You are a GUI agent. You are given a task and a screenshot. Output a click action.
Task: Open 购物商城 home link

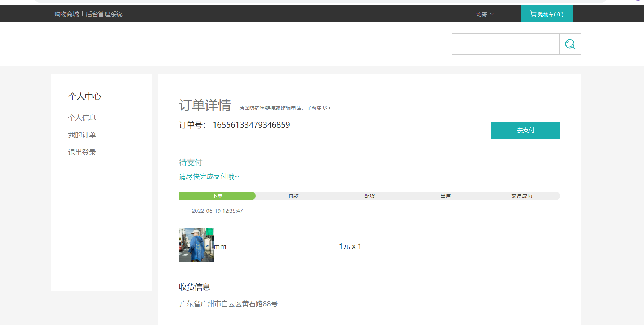click(66, 14)
